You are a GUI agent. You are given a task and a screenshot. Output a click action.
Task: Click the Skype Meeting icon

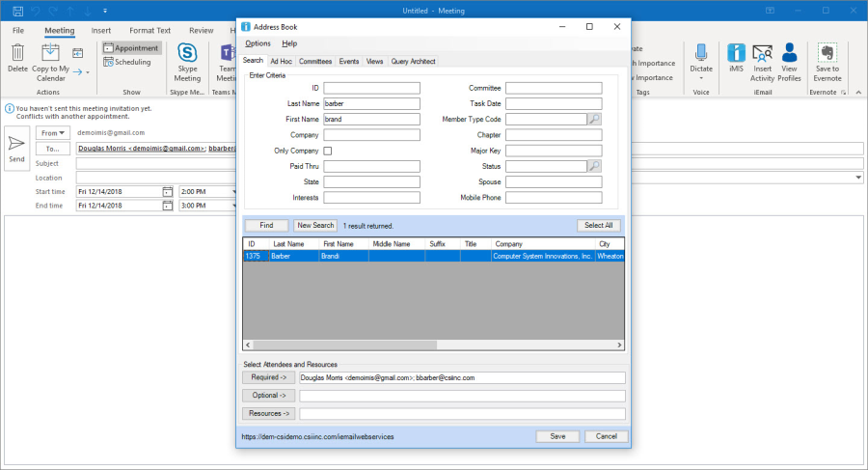click(187, 54)
